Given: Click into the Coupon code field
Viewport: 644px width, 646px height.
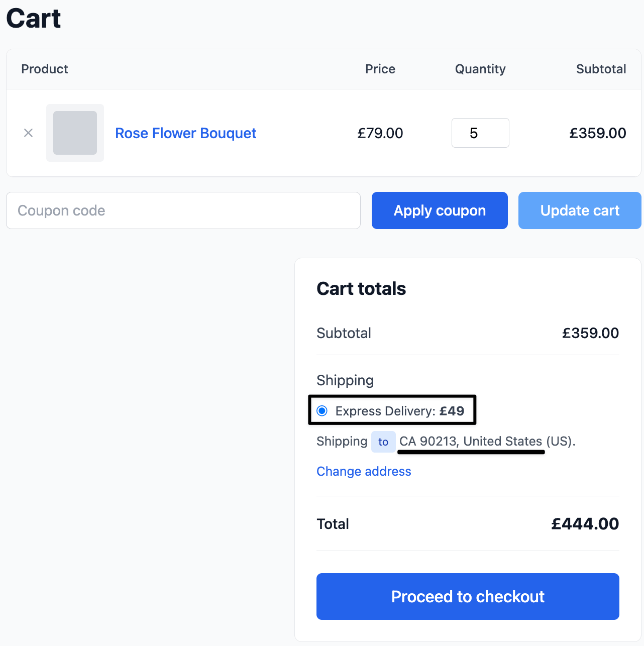Looking at the screenshot, I should click(x=183, y=210).
